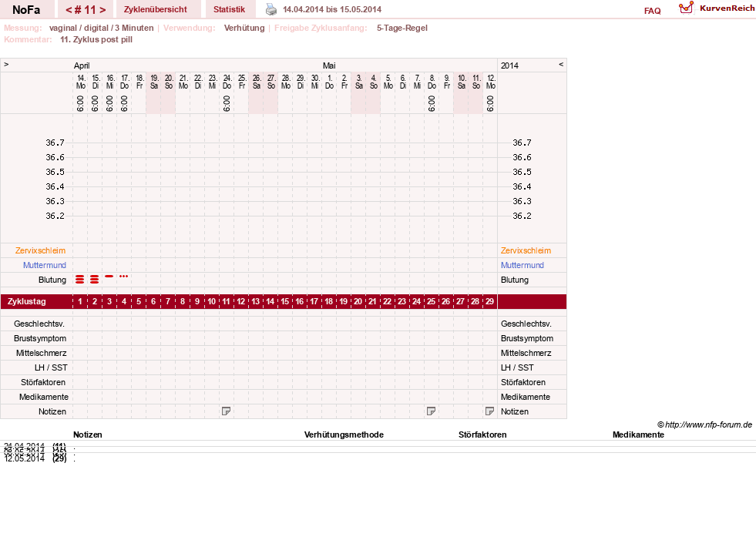This screenshot has width=756, height=557.
Task: Click the date column 12. Mo
Action: [x=490, y=82]
